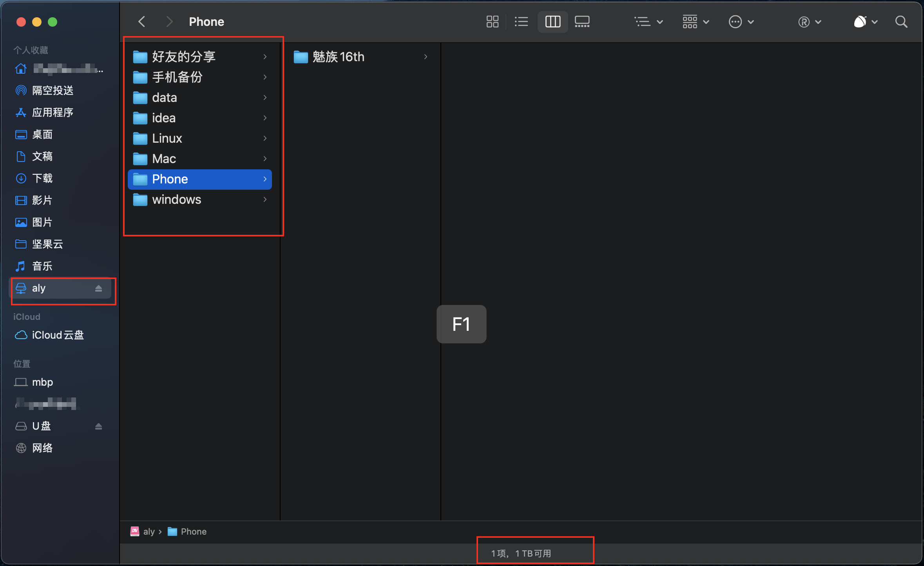
Task: Switch to list view
Action: coord(521,22)
